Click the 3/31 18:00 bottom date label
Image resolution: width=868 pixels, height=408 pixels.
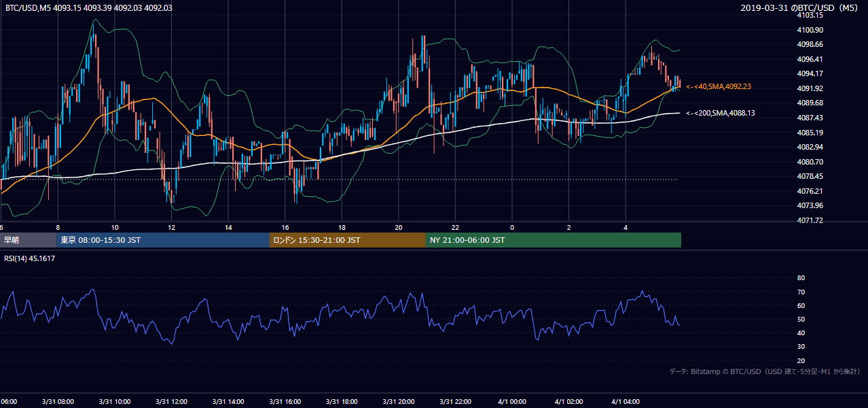coord(342,402)
